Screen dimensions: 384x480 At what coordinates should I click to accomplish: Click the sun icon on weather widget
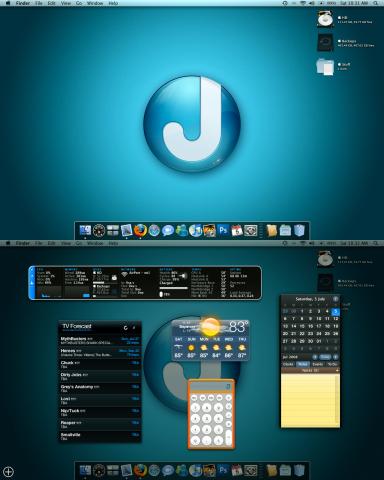click(211, 327)
